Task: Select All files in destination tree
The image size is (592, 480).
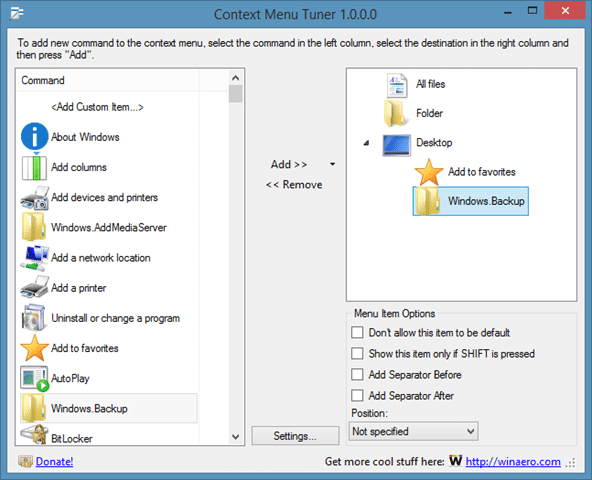Action: [430, 84]
